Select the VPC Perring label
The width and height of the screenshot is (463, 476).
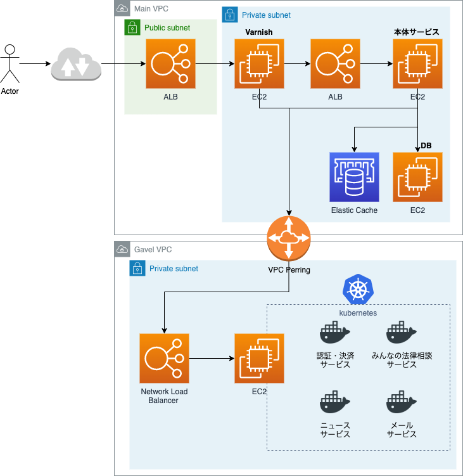tap(289, 270)
